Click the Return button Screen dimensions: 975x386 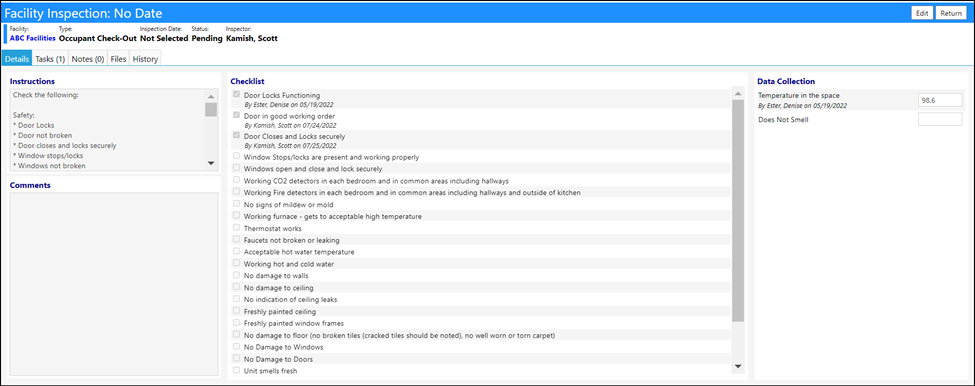click(x=951, y=13)
